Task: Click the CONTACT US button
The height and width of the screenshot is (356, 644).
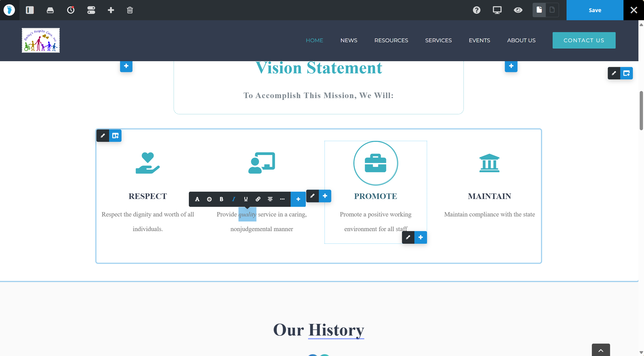Action: [584, 40]
